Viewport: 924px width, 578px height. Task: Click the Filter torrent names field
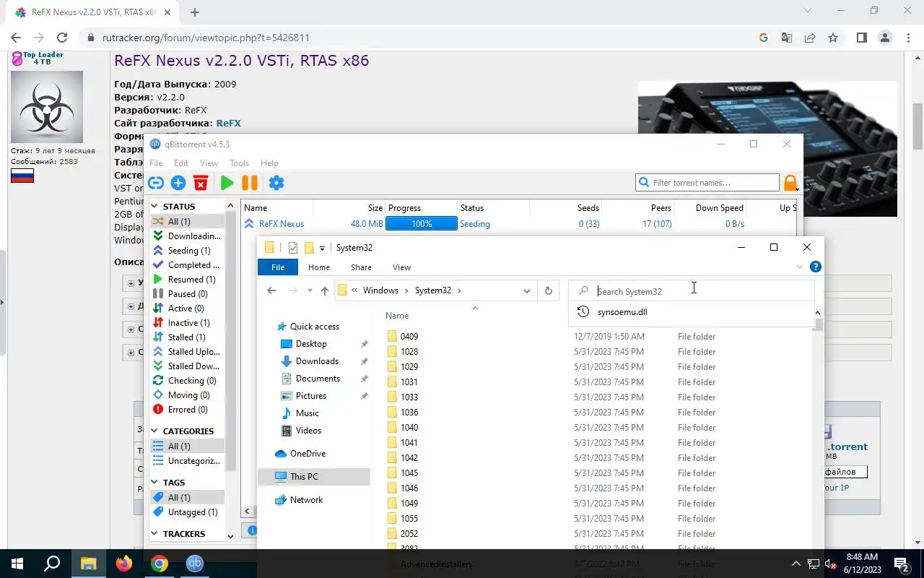pos(707,183)
